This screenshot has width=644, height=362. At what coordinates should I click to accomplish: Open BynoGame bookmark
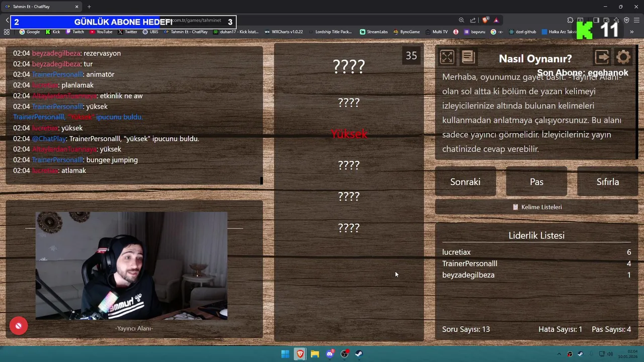407,32
